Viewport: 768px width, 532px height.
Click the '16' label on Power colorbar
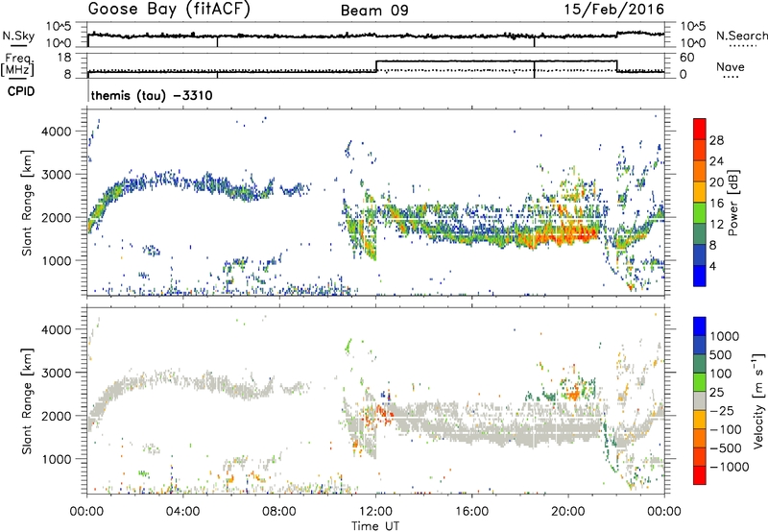pyautogui.click(x=716, y=204)
